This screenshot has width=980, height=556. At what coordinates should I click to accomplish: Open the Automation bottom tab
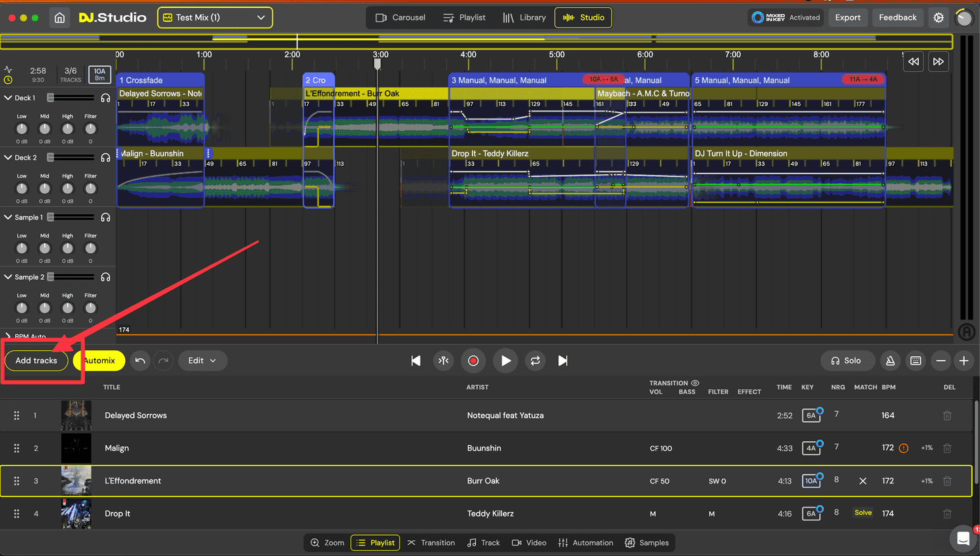[x=586, y=543]
